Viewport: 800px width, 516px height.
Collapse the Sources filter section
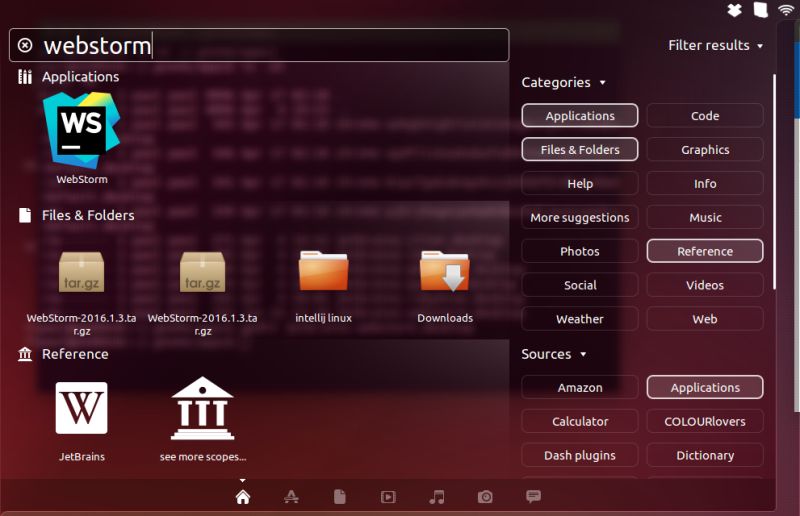tap(554, 354)
